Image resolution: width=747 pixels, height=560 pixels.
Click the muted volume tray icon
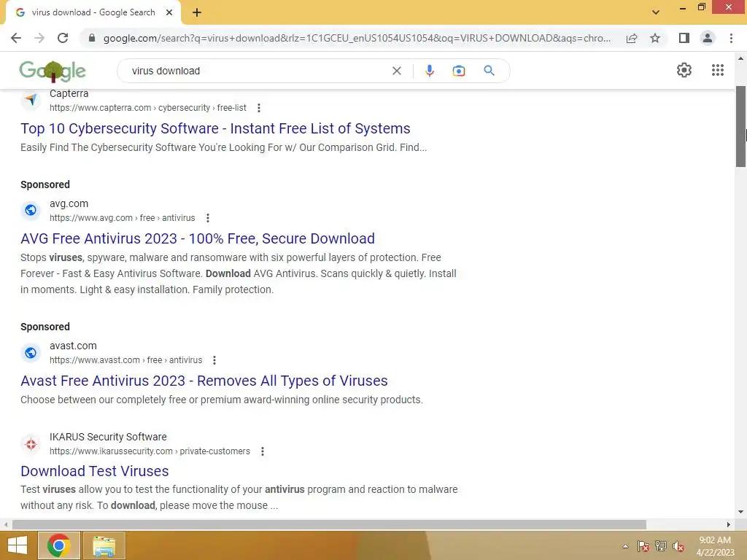tap(678, 546)
